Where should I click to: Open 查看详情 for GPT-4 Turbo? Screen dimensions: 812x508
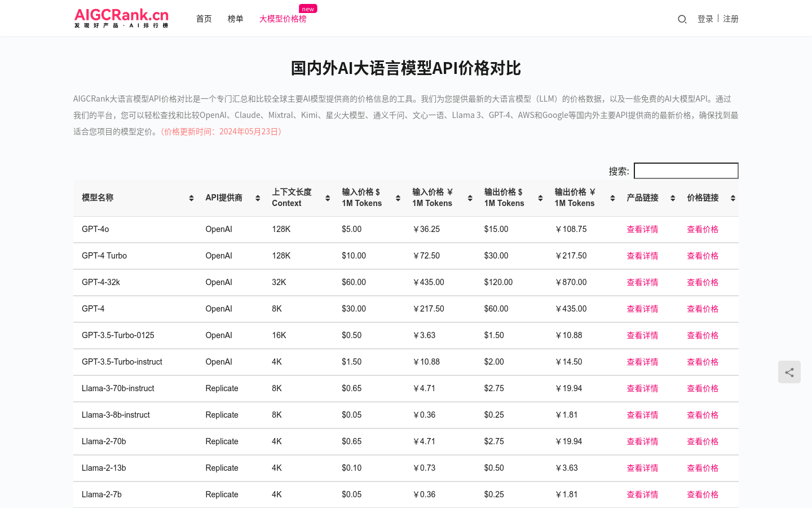click(642, 256)
